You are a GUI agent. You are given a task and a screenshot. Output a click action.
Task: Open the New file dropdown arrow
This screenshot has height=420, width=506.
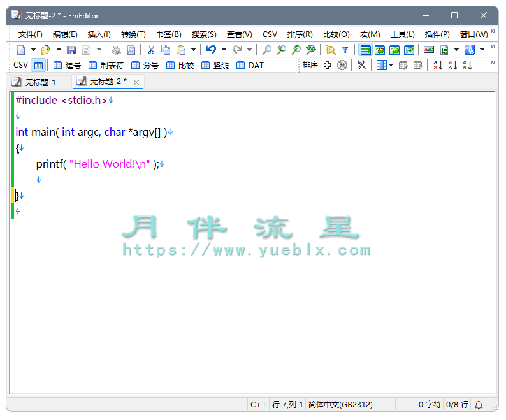point(33,50)
